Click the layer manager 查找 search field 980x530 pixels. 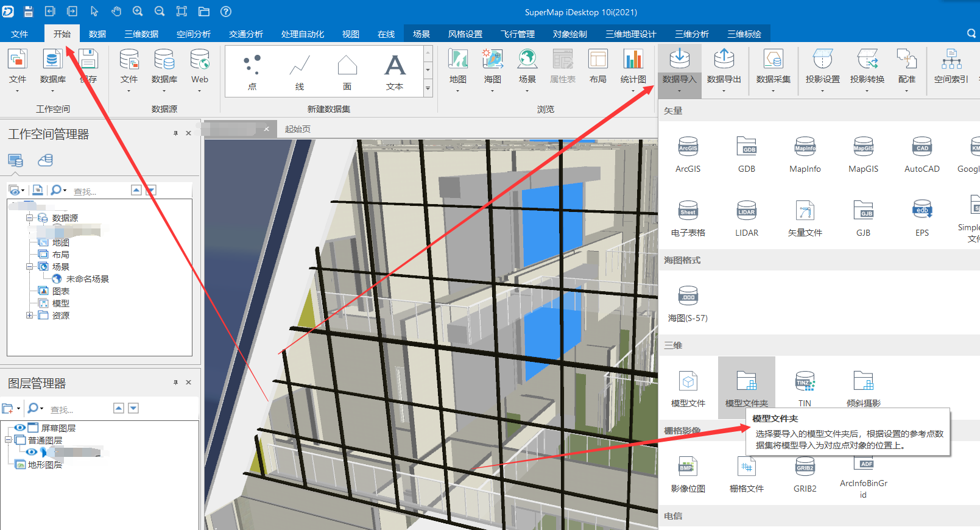tap(79, 409)
